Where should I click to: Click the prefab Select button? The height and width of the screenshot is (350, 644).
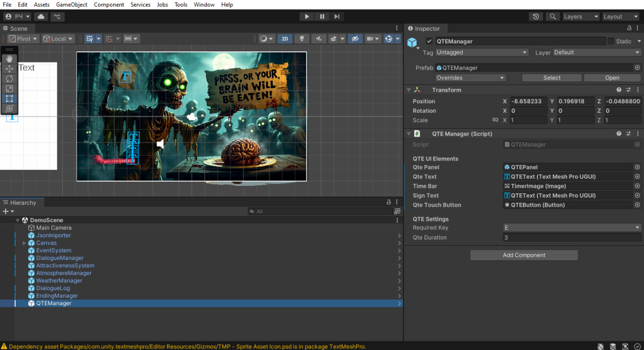pyautogui.click(x=552, y=78)
